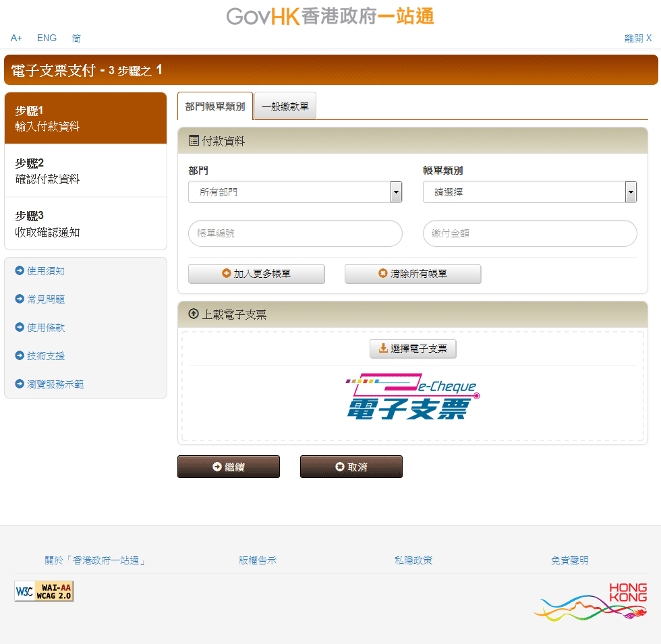
Task: Click the arrow icon next to 瀏覽服務示範
Action: tap(20, 384)
